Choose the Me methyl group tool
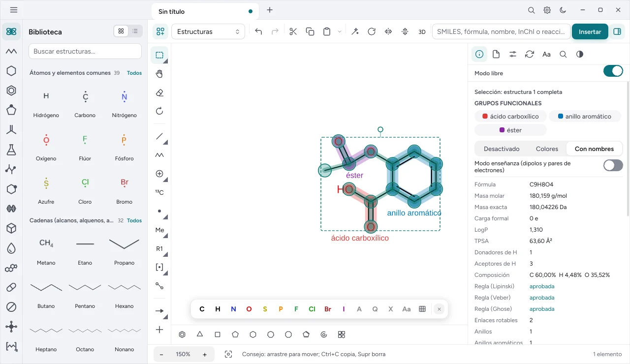The width and height of the screenshot is (630, 364). [159, 230]
